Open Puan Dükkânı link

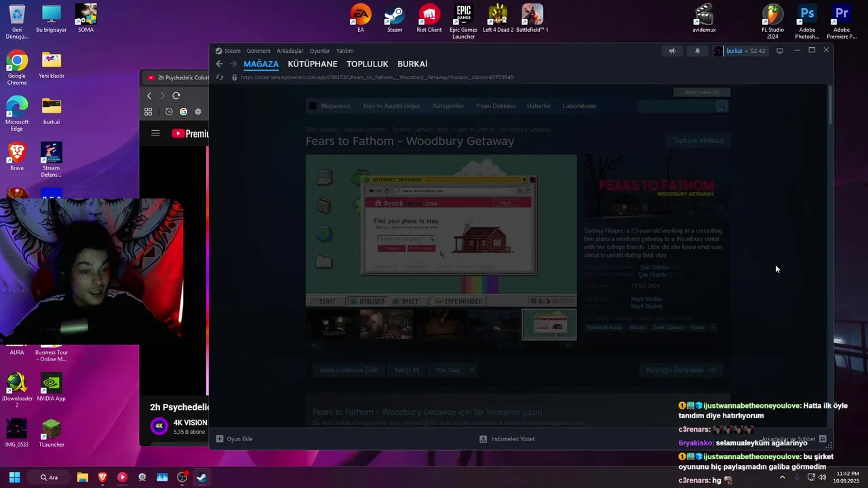(496, 106)
